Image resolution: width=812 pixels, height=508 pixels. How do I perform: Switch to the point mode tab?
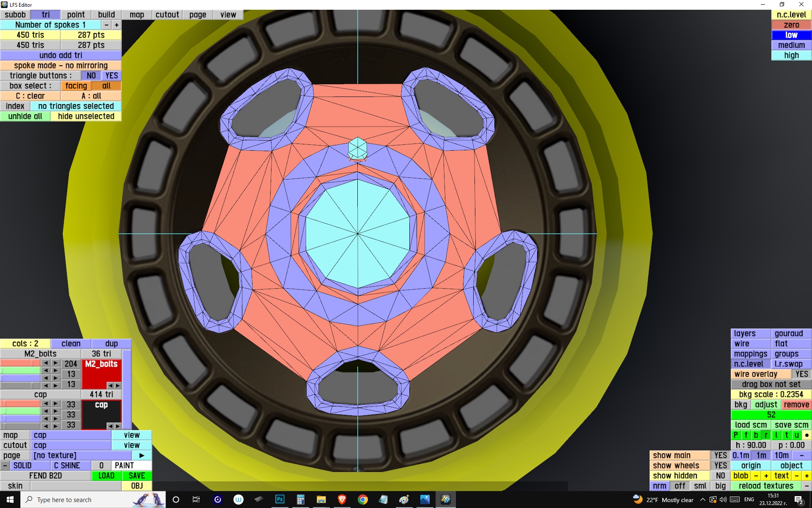pos(76,15)
